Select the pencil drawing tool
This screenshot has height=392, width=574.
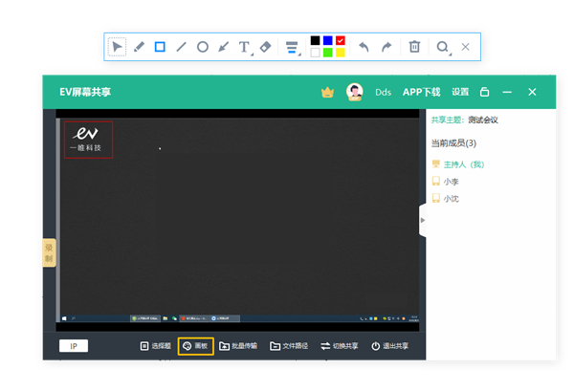[x=139, y=47]
